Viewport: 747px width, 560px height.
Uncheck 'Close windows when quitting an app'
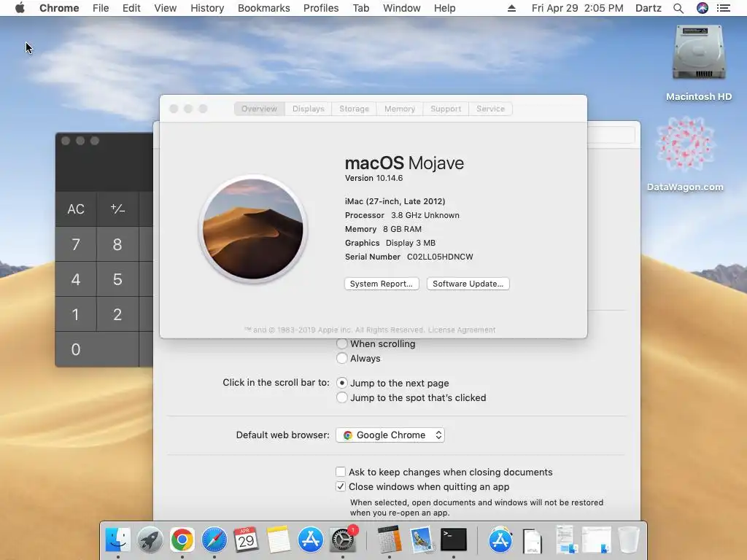(x=340, y=486)
